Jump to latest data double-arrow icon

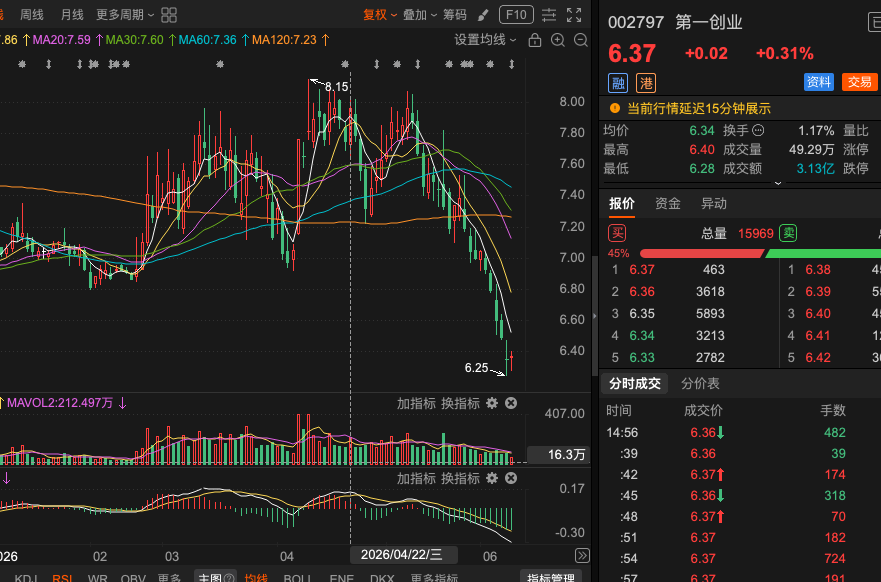582,556
